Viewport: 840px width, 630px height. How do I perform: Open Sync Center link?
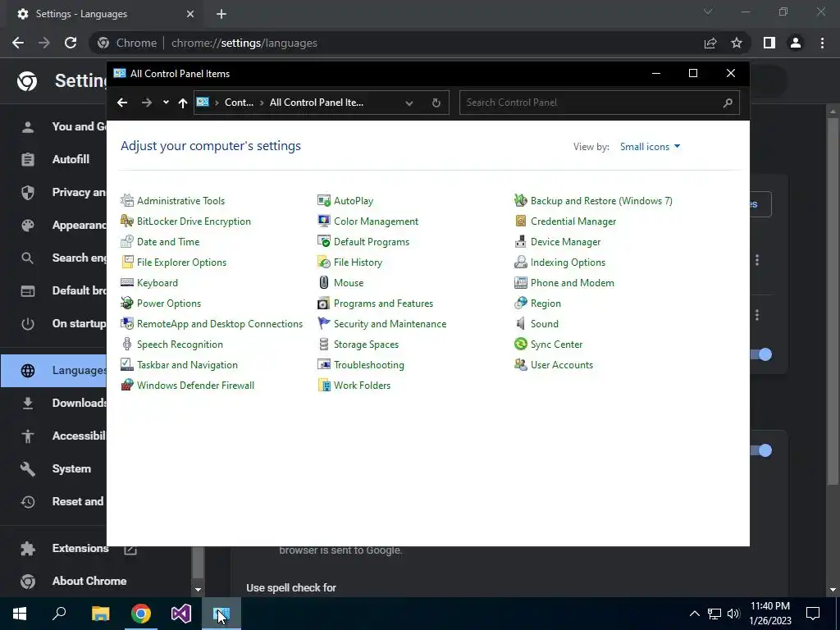point(556,344)
